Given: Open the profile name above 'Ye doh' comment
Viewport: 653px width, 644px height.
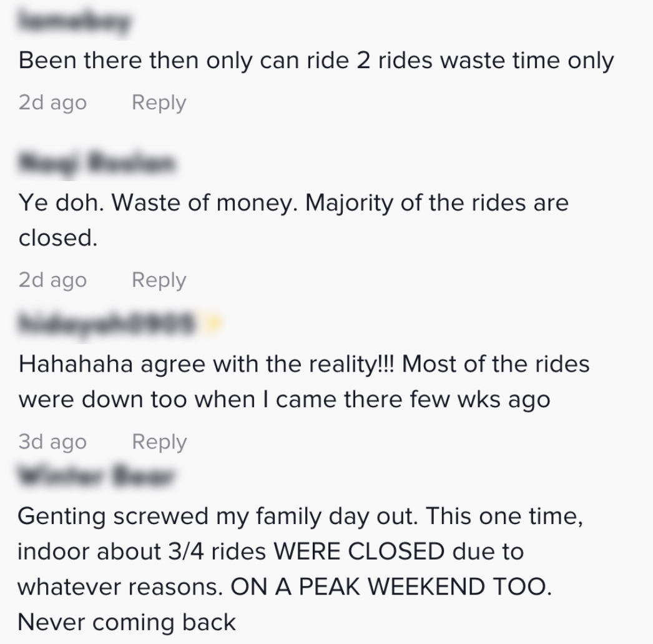Looking at the screenshot, I should tap(97, 164).
